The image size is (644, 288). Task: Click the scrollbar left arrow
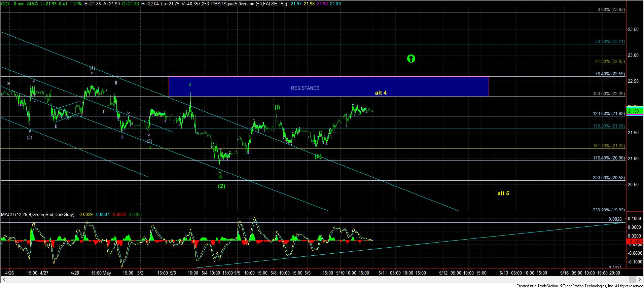pyautogui.click(x=3, y=279)
